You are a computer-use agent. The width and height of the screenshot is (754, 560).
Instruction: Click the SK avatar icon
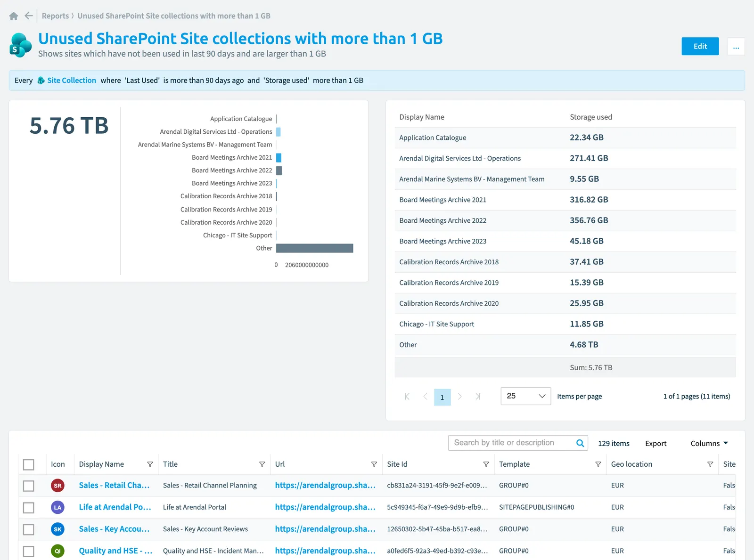pos(57,529)
